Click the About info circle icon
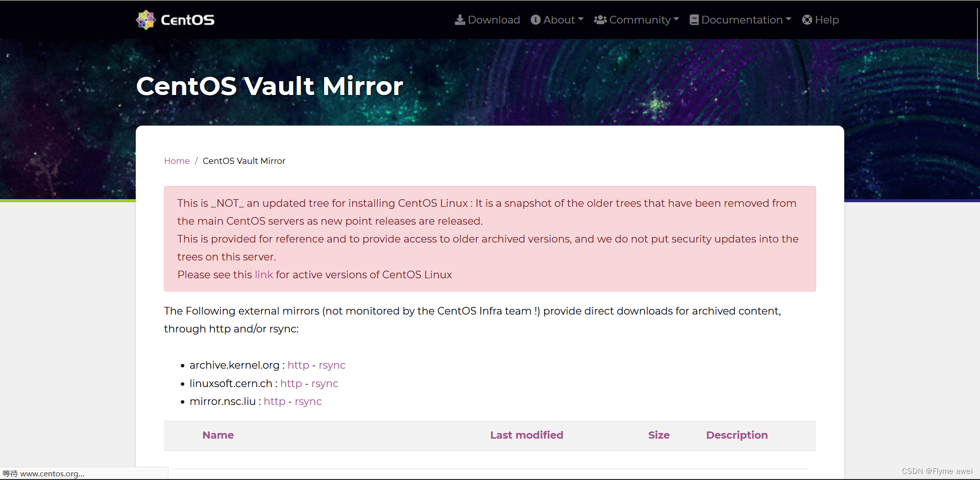980x480 pixels. point(535,20)
